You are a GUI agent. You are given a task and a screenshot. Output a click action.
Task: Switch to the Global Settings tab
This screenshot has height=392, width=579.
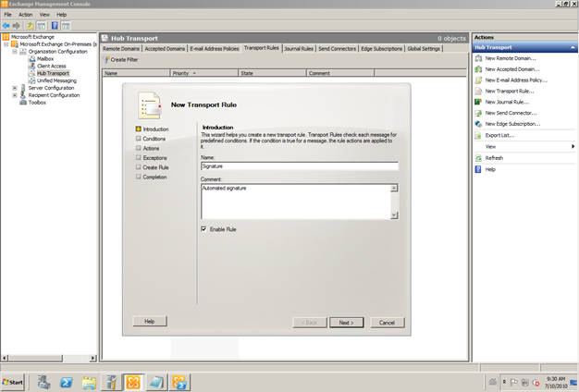pos(424,49)
